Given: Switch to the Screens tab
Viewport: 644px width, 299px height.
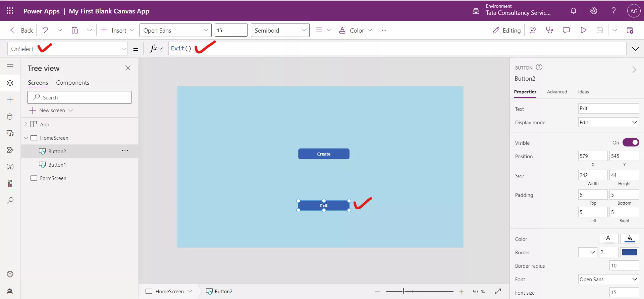Looking at the screenshot, I should [x=38, y=83].
